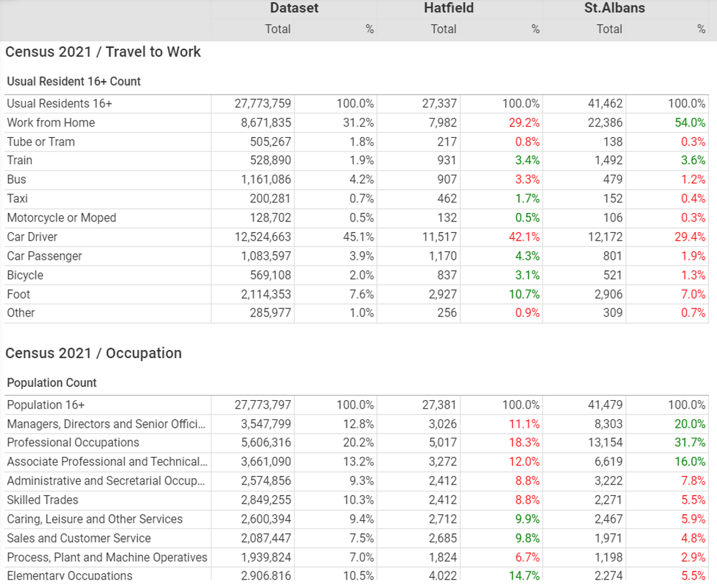The height and width of the screenshot is (588, 717).
Task: Click the Professional Occupations row label
Action: click(x=72, y=442)
